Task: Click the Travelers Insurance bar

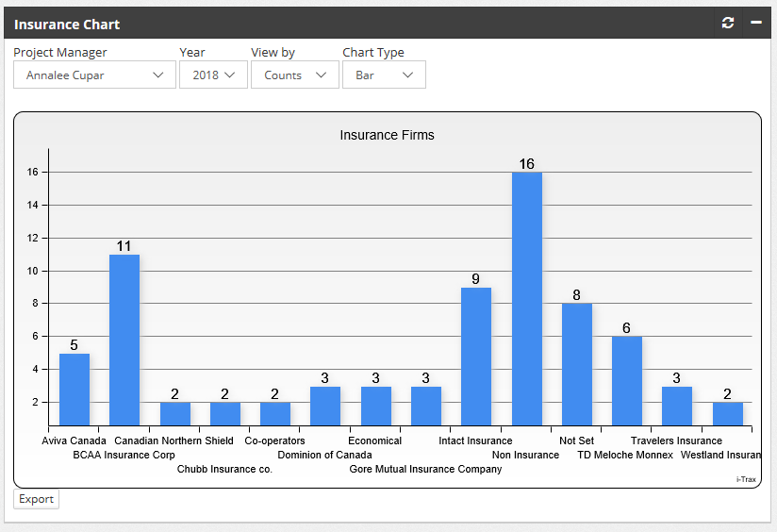Action: [x=677, y=407]
